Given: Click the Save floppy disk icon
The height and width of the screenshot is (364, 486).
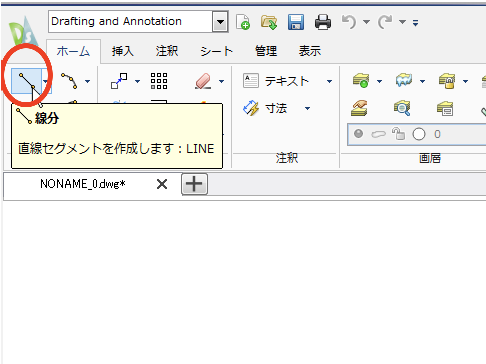Looking at the screenshot, I should 296,22.
